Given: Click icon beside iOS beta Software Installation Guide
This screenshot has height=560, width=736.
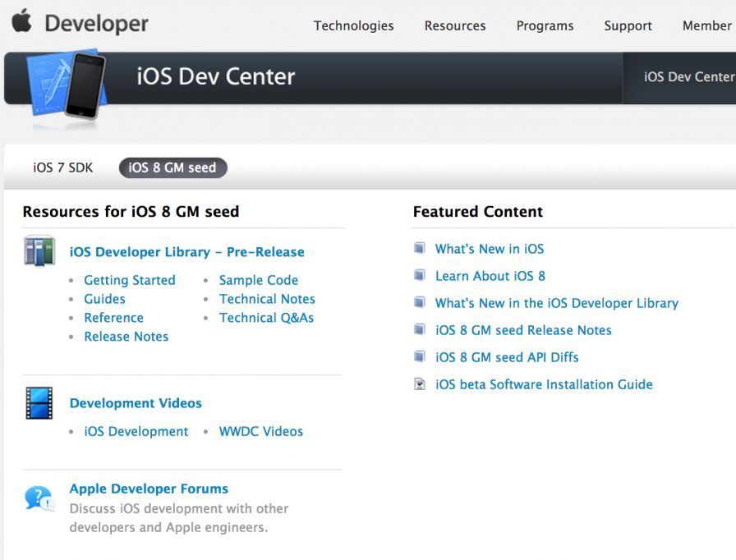Looking at the screenshot, I should [x=419, y=384].
